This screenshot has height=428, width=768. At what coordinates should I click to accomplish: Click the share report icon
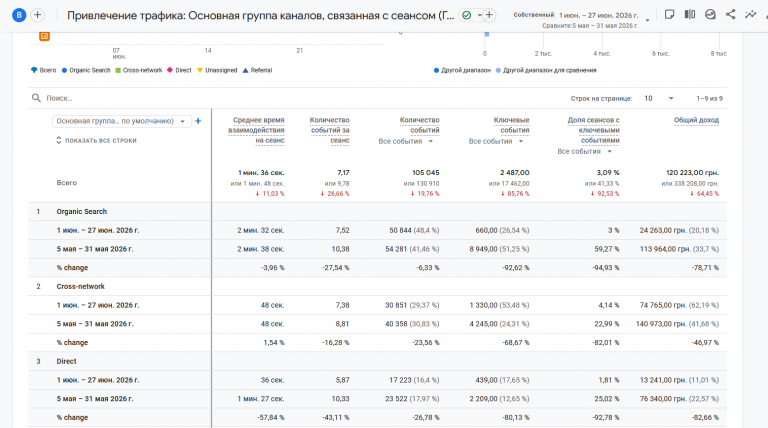[x=730, y=15]
